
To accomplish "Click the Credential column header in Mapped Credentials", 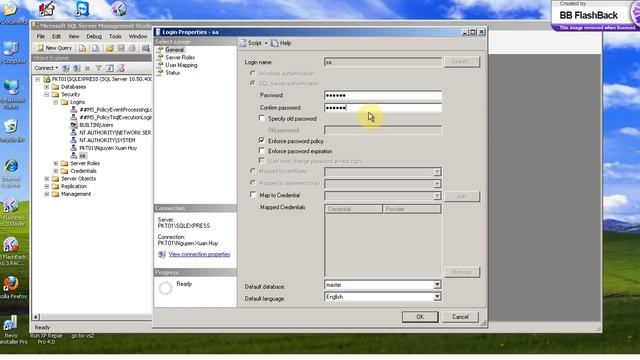I will pyautogui.click(x=354, y=209).
